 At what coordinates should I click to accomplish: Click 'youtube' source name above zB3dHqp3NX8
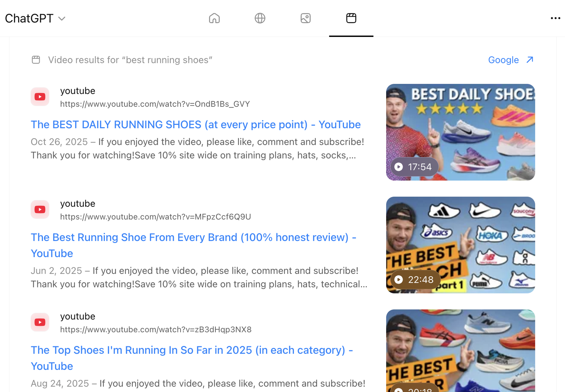click(x=78, y=316)
